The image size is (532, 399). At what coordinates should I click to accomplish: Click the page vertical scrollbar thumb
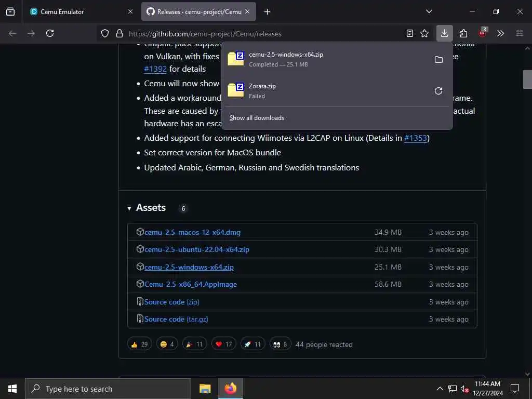527,79
